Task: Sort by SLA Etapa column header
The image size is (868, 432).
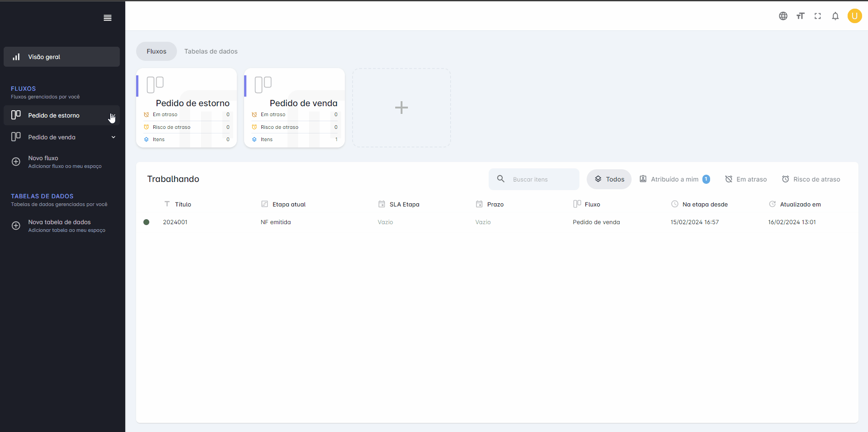Action: [x=399, y=204]
